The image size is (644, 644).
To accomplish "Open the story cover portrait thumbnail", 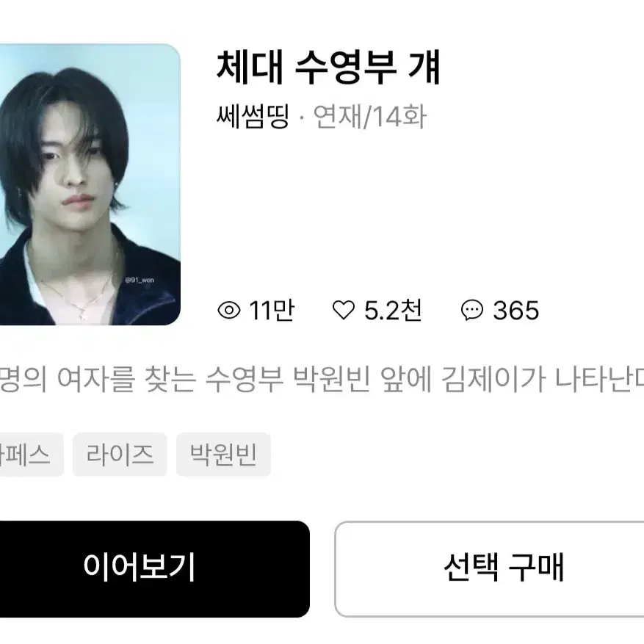I will [90, 184].
